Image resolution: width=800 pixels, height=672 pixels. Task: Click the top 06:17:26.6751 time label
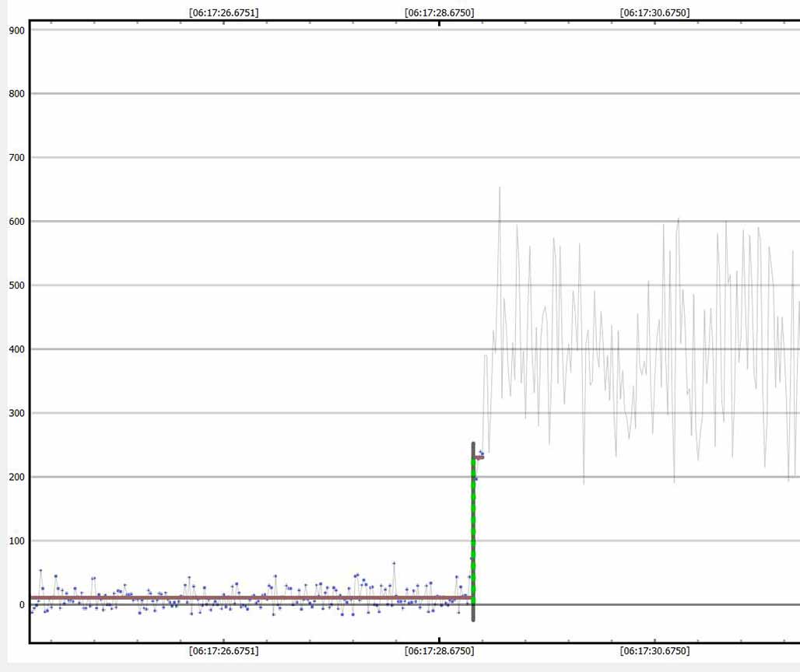coord(224,12)
